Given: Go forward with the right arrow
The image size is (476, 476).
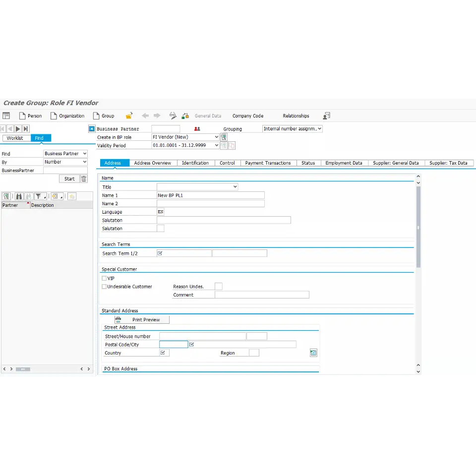Looking at the screenshot, I should (157, 116).
